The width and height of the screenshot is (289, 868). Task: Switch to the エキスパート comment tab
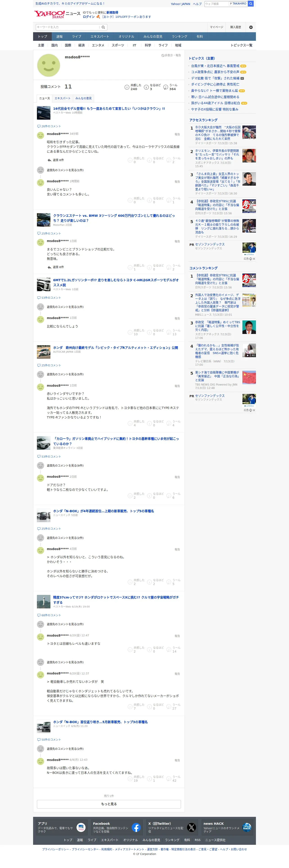(63, 98)
